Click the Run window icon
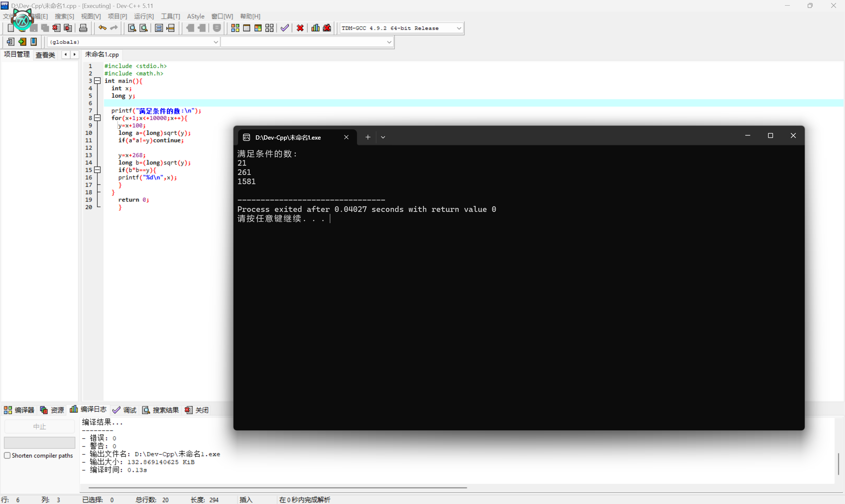This screenshot has height=504, width=845. (x=247, y=28)
